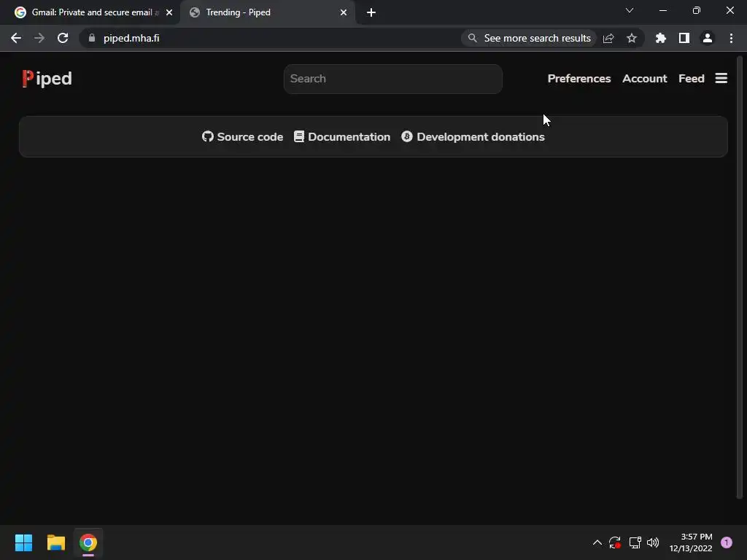747x560 pixels.
Task: Go to the Feed page
Action: [692, 79]
